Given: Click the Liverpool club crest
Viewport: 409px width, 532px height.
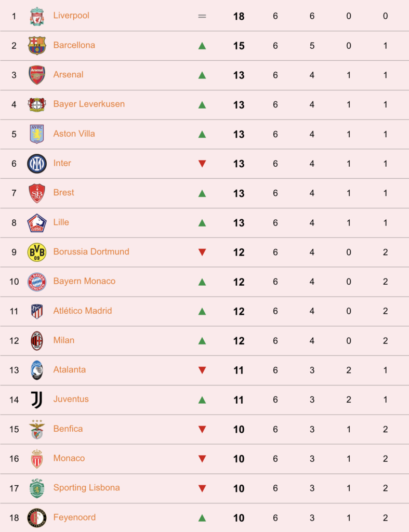Looking at the screenshot, I should [37, 16].
